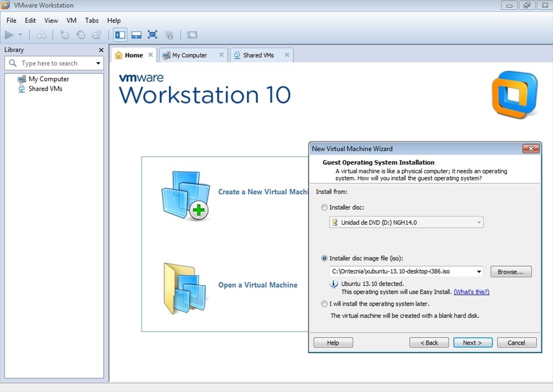Click the wizard Help button
Screen dimensions: 553x392
pos(333,343)
